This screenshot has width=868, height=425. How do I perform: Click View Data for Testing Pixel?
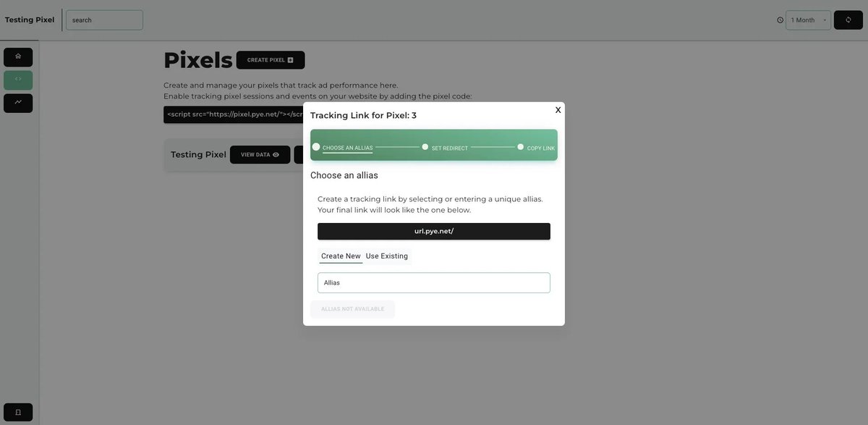[x=260, y=154]
